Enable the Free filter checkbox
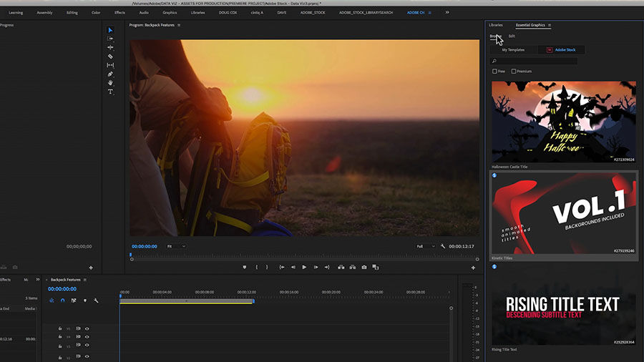Viewport: 644px width, 362px height. (494, 72)
